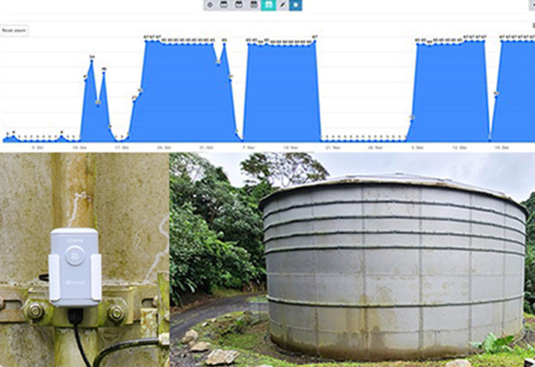Viewport: 535px width, 367px height.
Task: Click the "28. Nov" axis label
Action: 375,148
